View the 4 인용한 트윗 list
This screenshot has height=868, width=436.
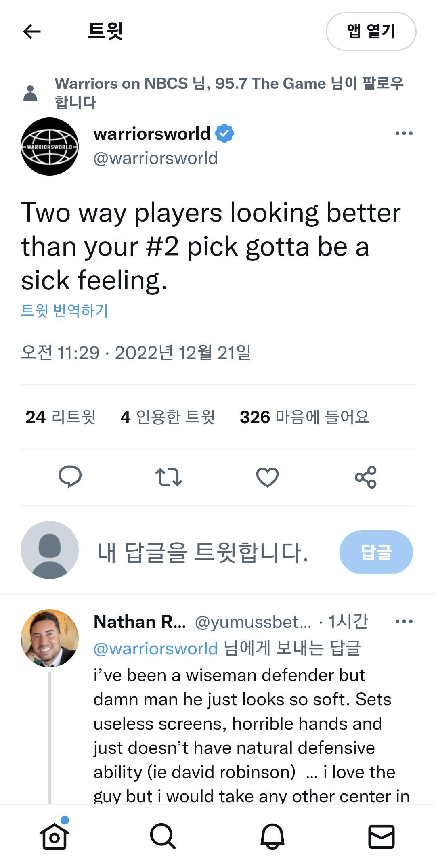click(168, 417)
